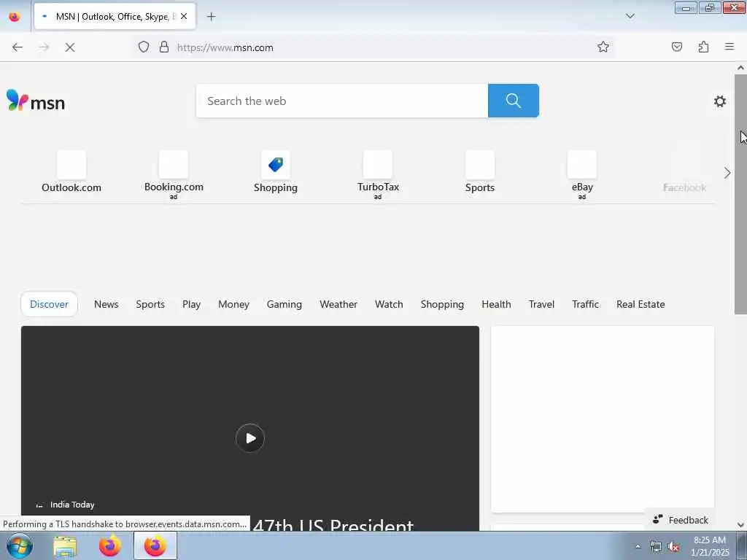Open the Watch tab
This screenshot has height=560, width=747.
click(389, 304)
